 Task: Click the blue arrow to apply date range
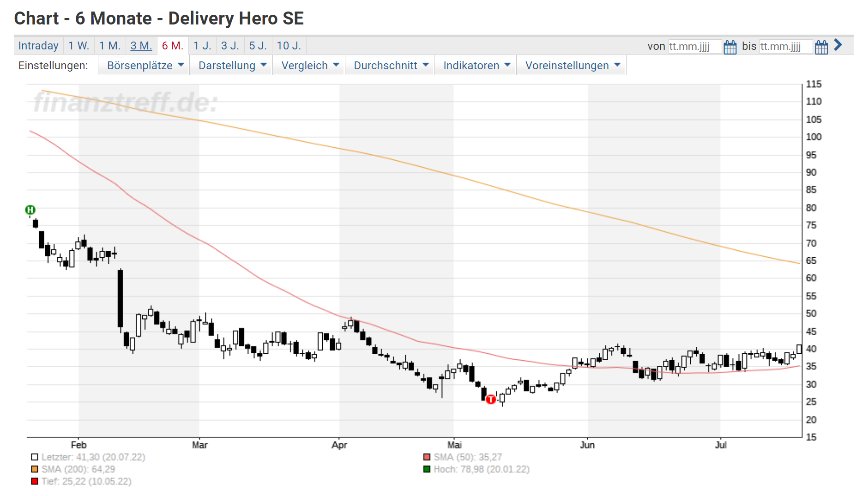coord(838,45)
